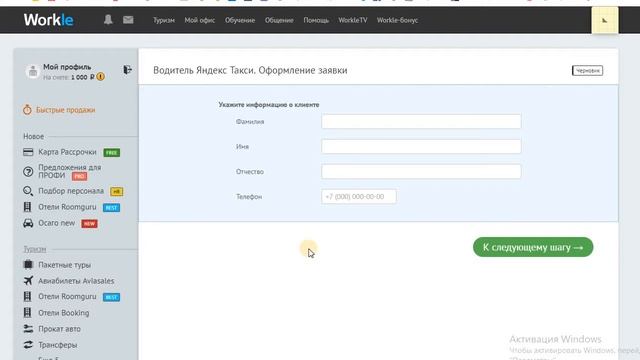Click the profile avatar icon

[33, 71]
